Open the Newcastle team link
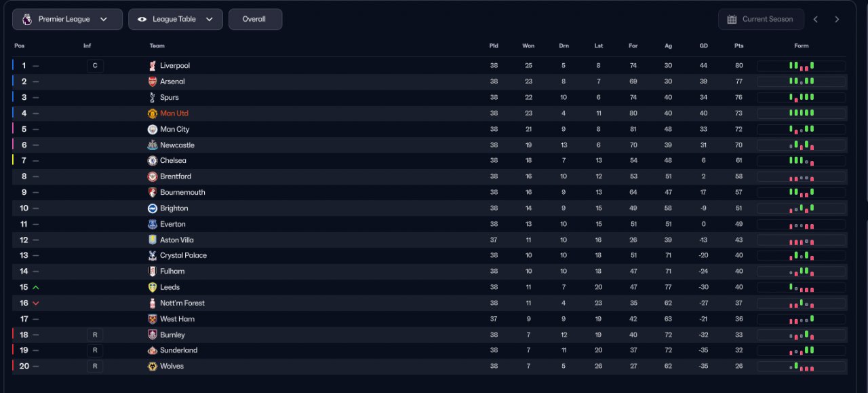Screen dimensions: 868x393 pos(177,145)
